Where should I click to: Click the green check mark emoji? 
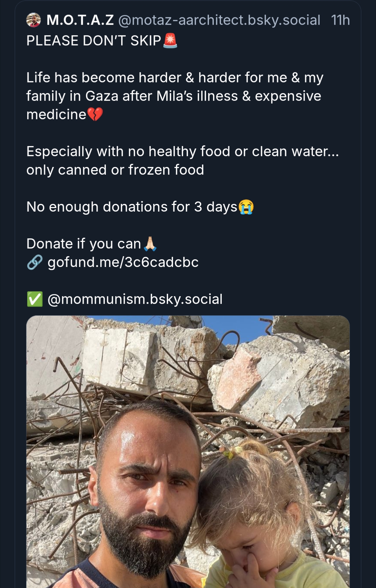pos(35,299)
